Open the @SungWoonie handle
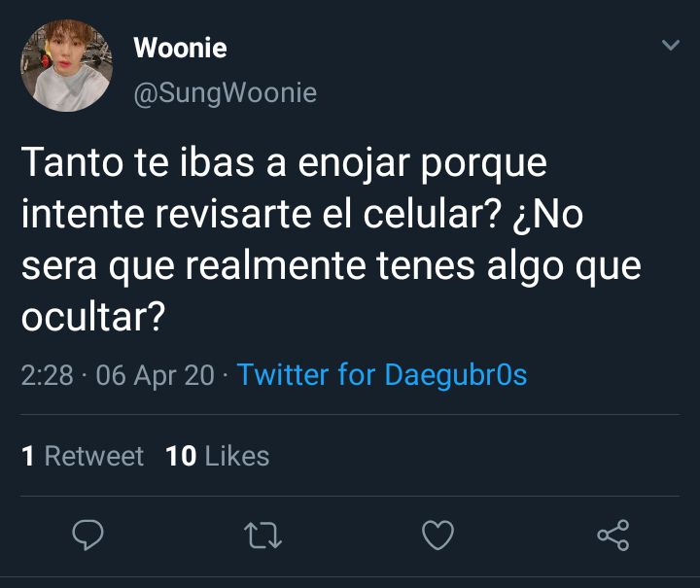This screenshot has height=588, width=700. coord(226,93)
